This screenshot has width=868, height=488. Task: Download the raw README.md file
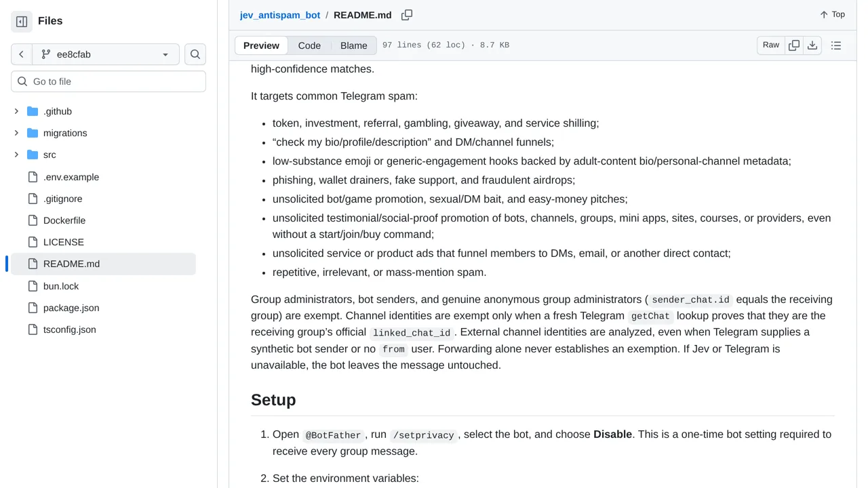coord(812,45)
